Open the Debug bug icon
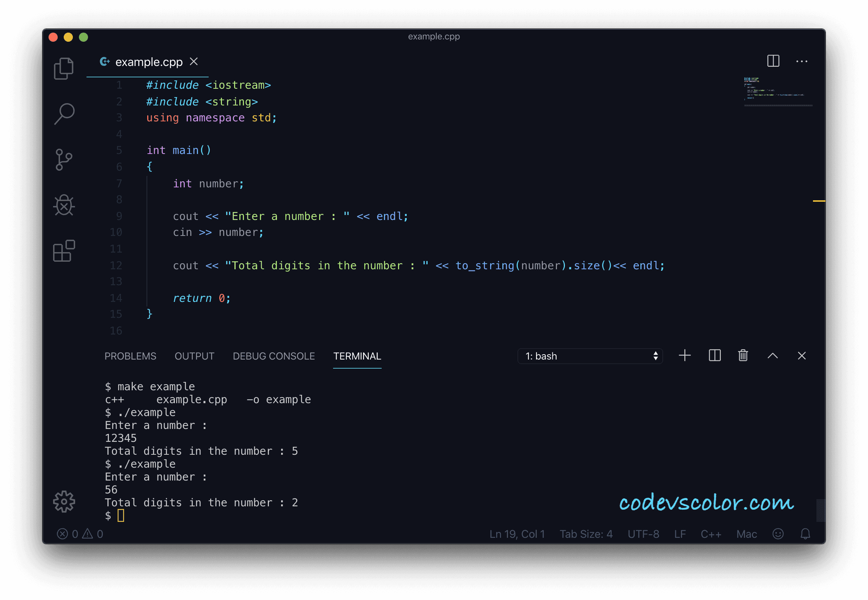The image size is (868, 600). pyautogui.click(x=64, y=205)
